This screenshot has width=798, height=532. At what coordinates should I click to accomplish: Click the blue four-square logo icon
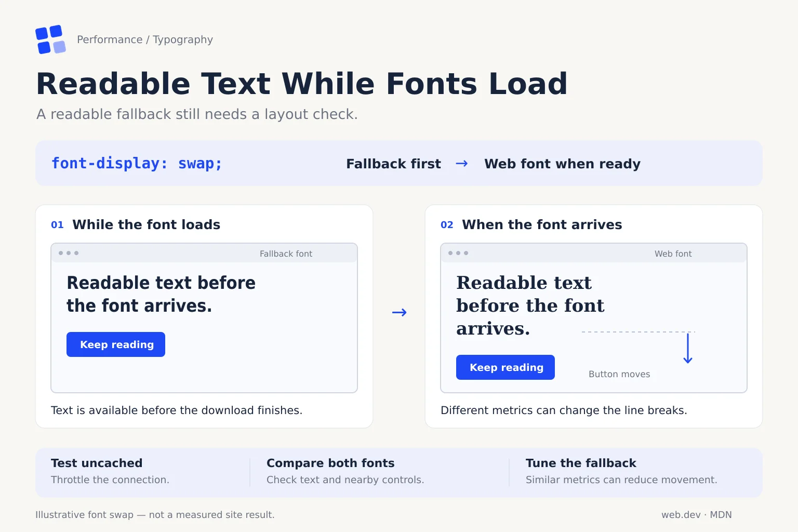(50, 39)
